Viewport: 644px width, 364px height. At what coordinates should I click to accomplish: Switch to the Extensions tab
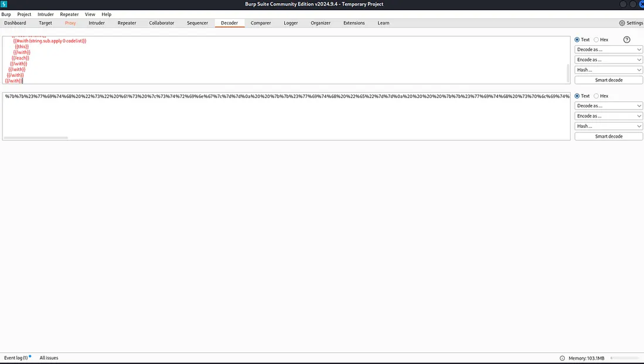354,23
